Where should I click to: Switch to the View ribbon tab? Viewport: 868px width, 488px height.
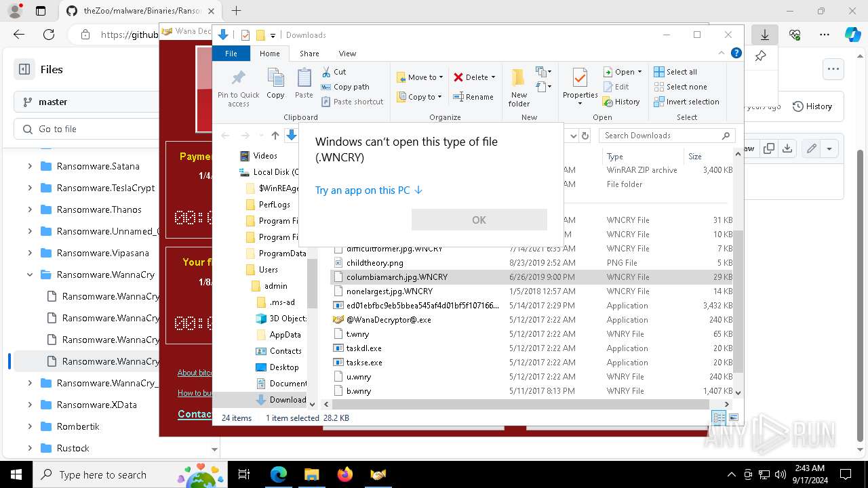(347, 54)
